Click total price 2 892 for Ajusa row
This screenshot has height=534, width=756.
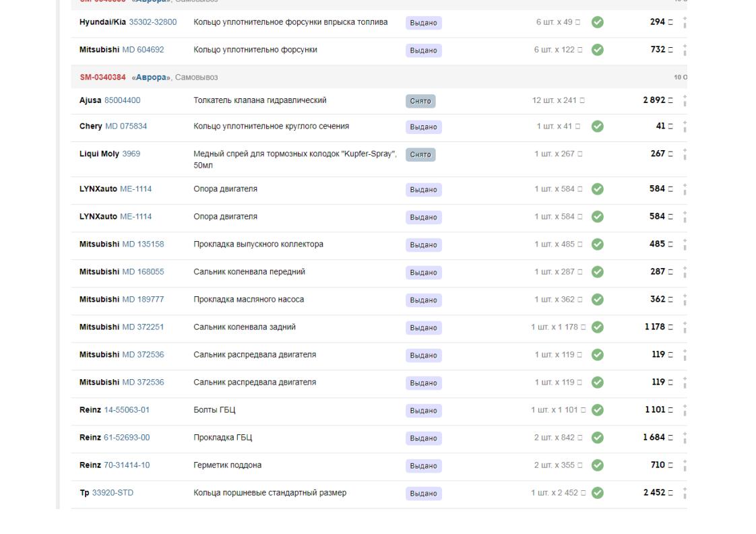click(654, 101)
